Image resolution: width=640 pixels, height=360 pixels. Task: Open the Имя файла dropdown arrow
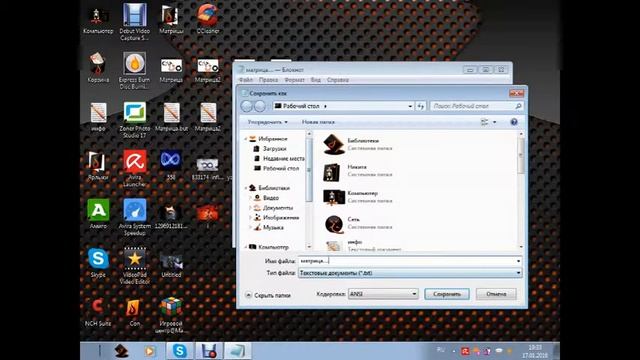(518, 261)
